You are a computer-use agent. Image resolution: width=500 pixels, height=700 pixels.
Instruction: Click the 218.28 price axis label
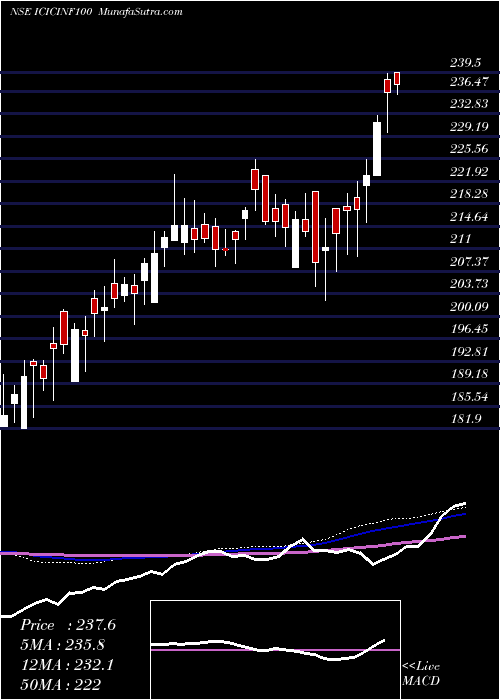tap(469, 194)
